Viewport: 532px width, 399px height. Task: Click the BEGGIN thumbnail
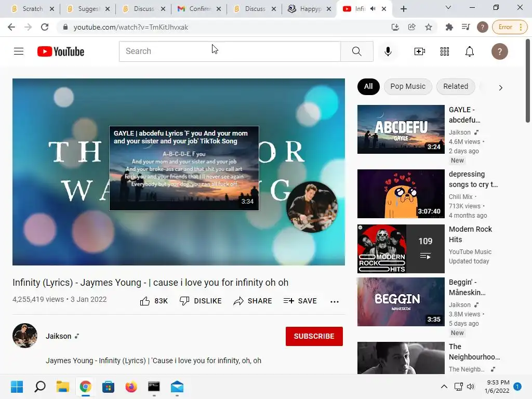401,302
